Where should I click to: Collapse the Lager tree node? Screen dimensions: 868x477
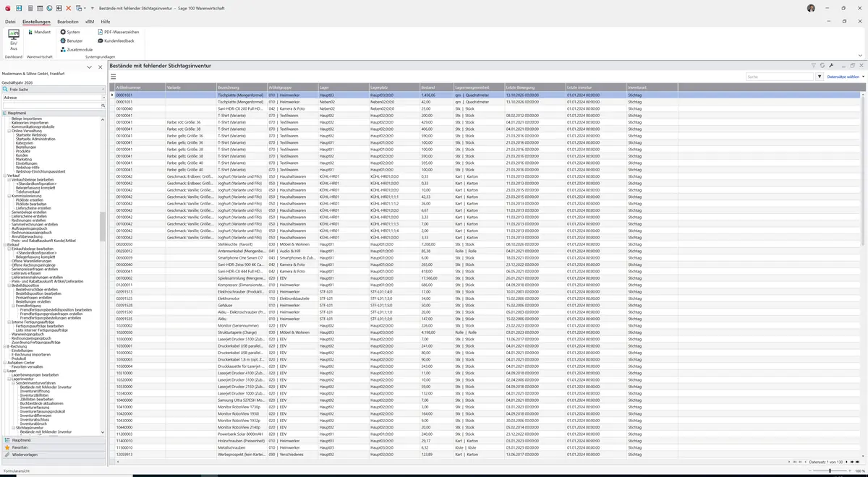[x=4, y=371]
